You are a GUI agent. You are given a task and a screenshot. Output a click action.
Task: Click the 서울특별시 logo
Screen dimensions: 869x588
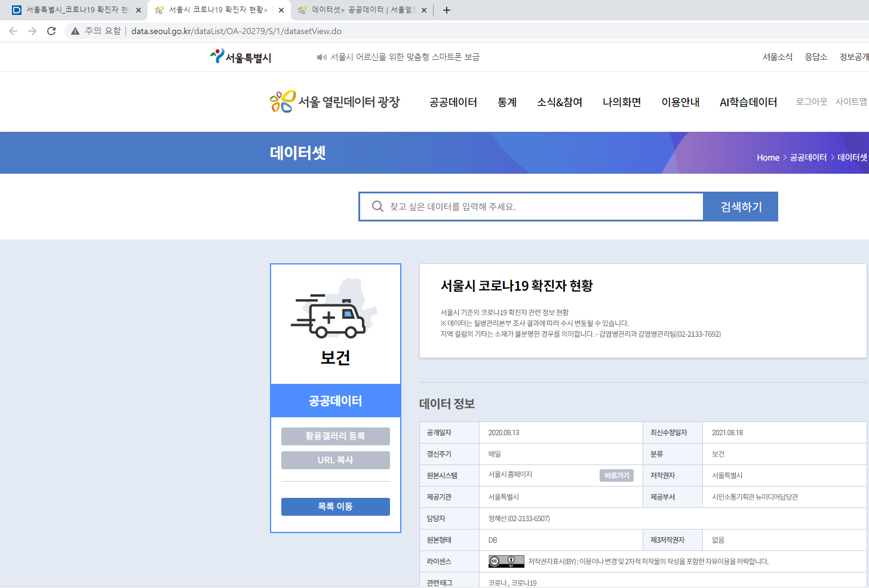pyautogui.click(x=241, y=57)
